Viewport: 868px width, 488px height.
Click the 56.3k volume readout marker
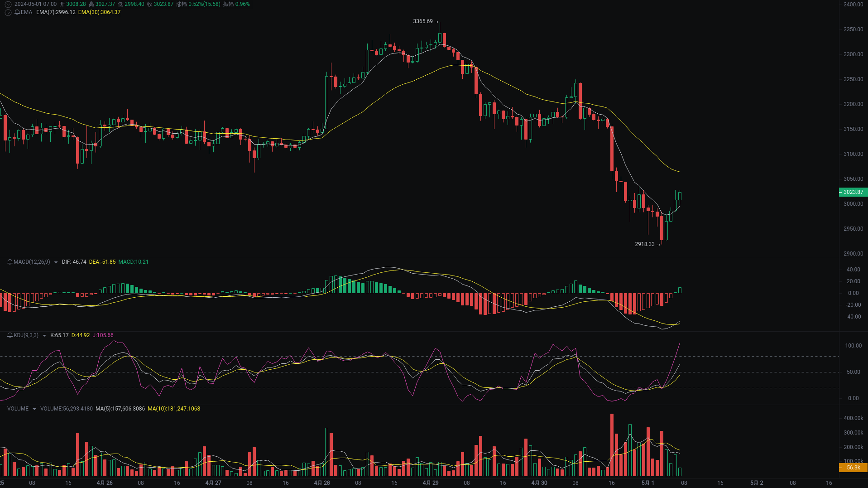(853, 468)
